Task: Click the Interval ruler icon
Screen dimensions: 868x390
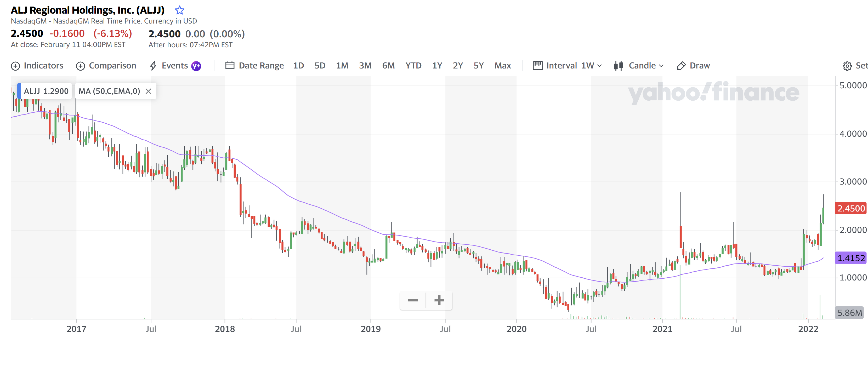Action: tap(538, 65)
